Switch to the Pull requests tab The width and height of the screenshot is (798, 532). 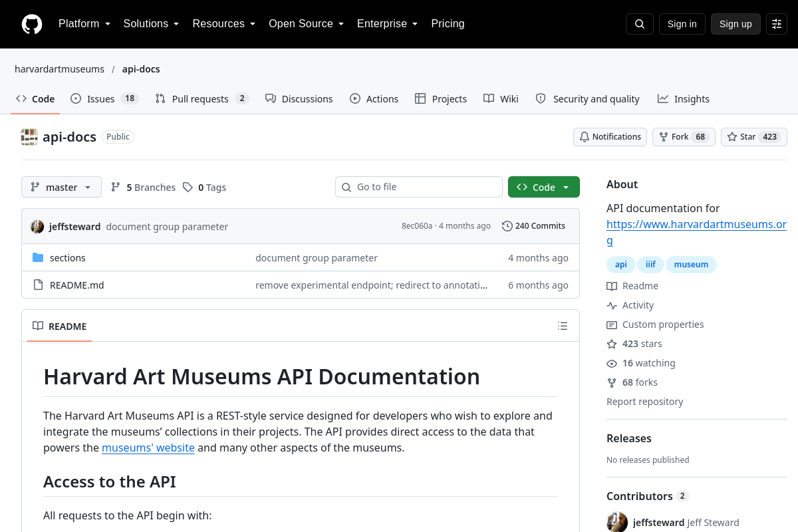(x=201, y=98)
